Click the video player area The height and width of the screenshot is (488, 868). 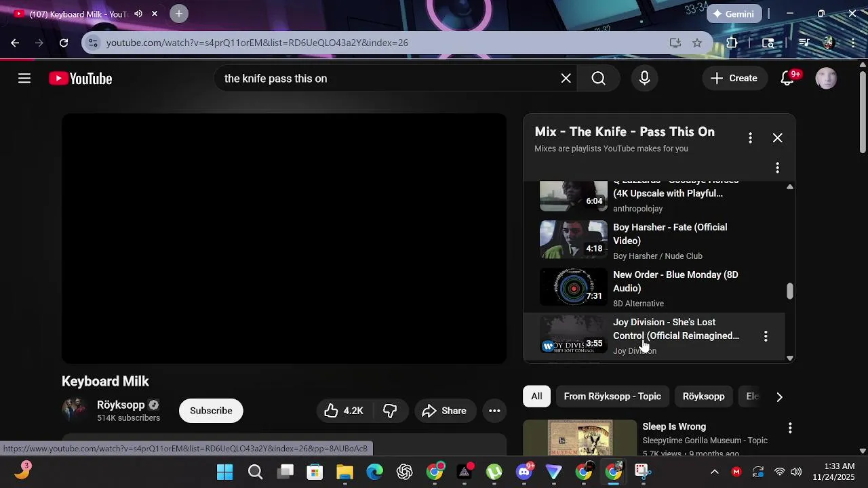pyautogui.click(x=284, y=239)
